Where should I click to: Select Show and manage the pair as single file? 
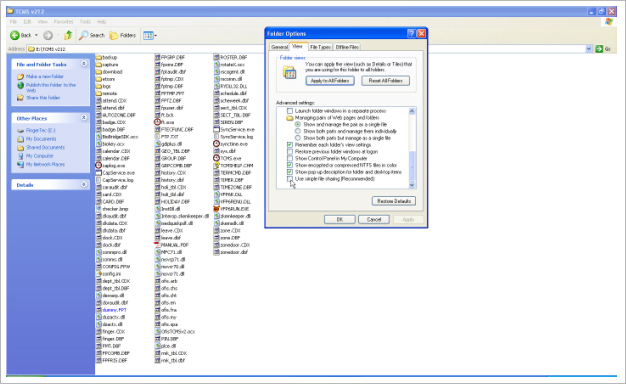(x=297, y=125)
